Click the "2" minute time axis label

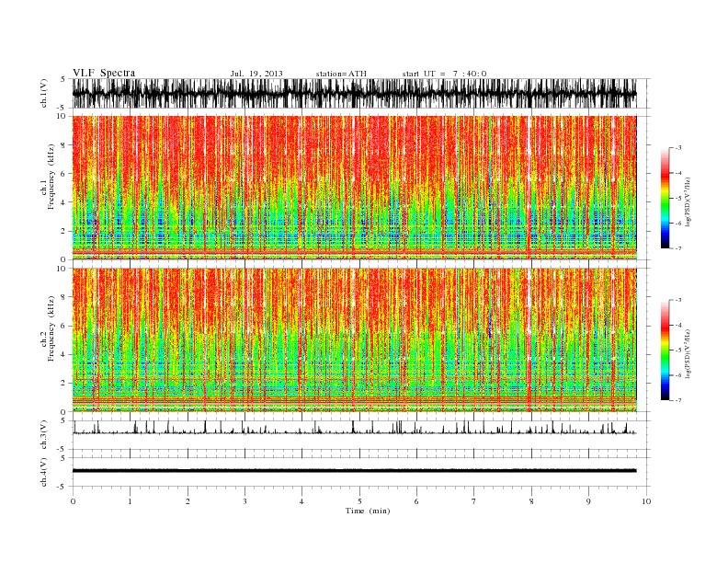(x=188, y=501)
